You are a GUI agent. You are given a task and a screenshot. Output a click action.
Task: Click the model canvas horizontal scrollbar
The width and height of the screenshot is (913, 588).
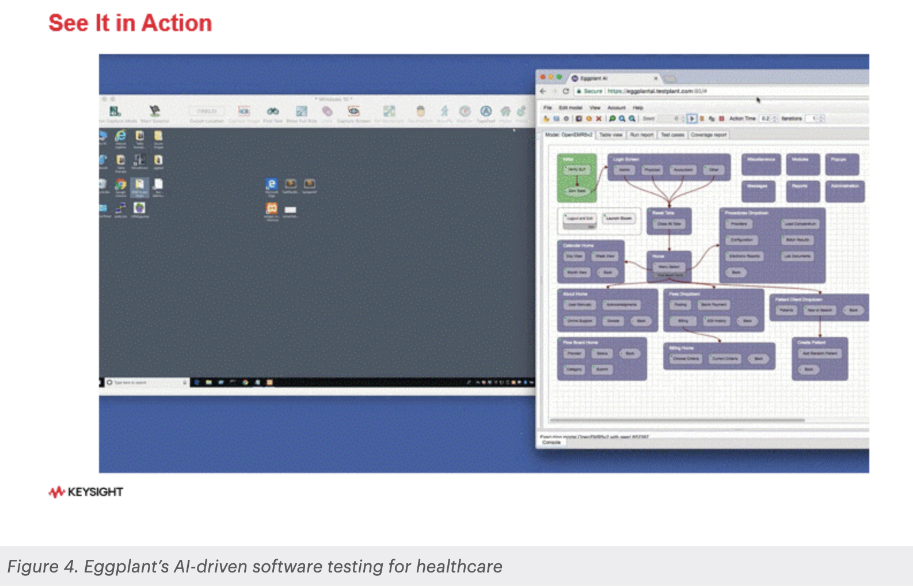point(677,420)
